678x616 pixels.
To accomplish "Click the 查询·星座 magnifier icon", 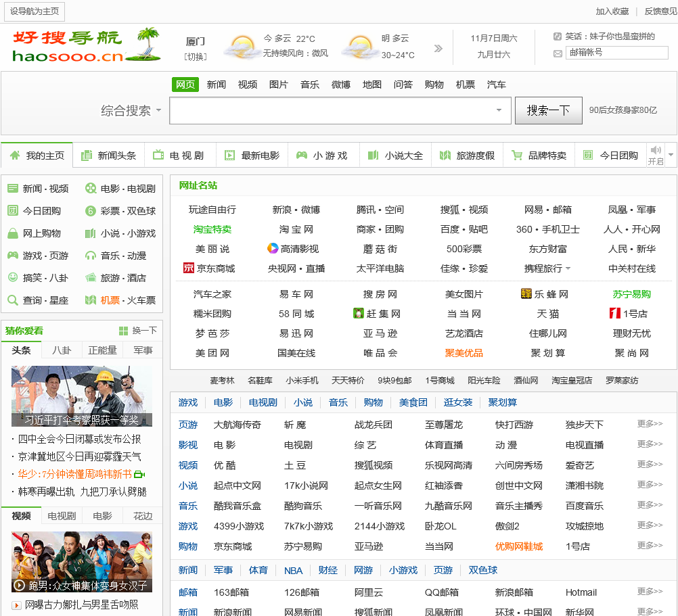I will click(x=13, y=300).
